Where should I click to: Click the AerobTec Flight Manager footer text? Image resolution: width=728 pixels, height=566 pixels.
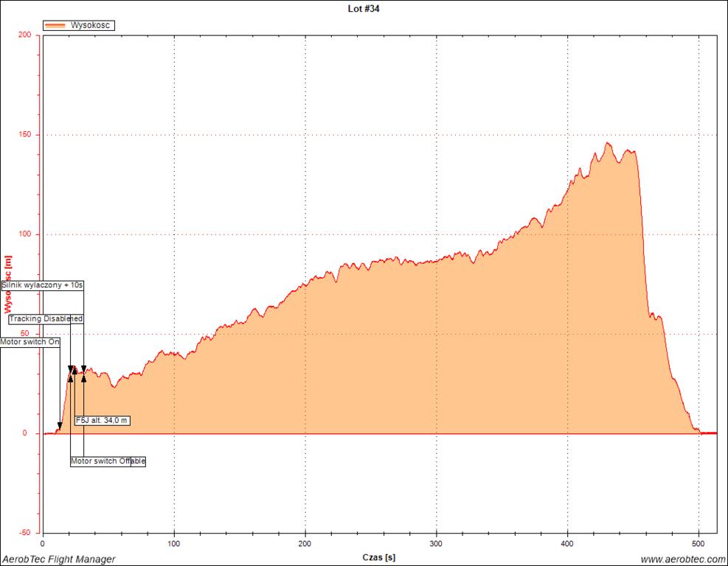(58, 559)
